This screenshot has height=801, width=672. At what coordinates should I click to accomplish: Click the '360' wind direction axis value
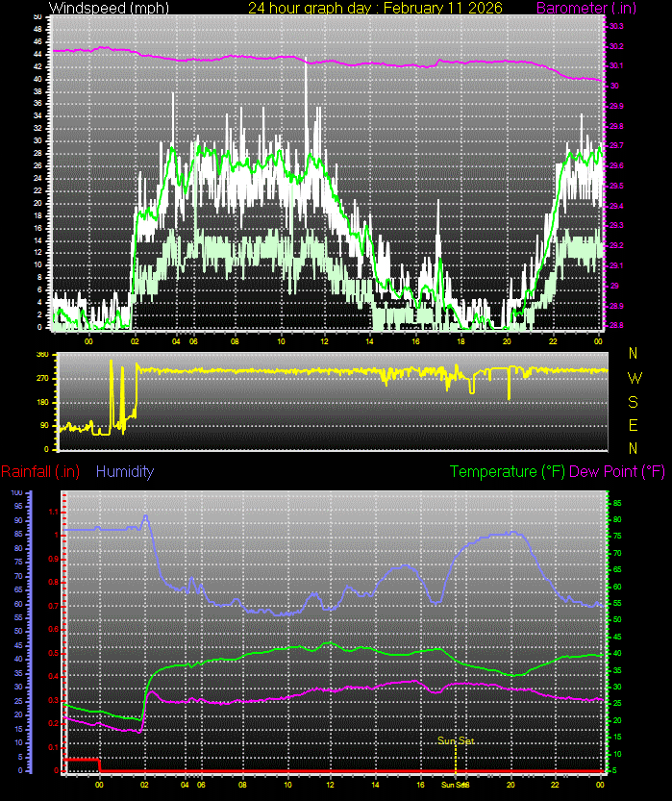43,354
